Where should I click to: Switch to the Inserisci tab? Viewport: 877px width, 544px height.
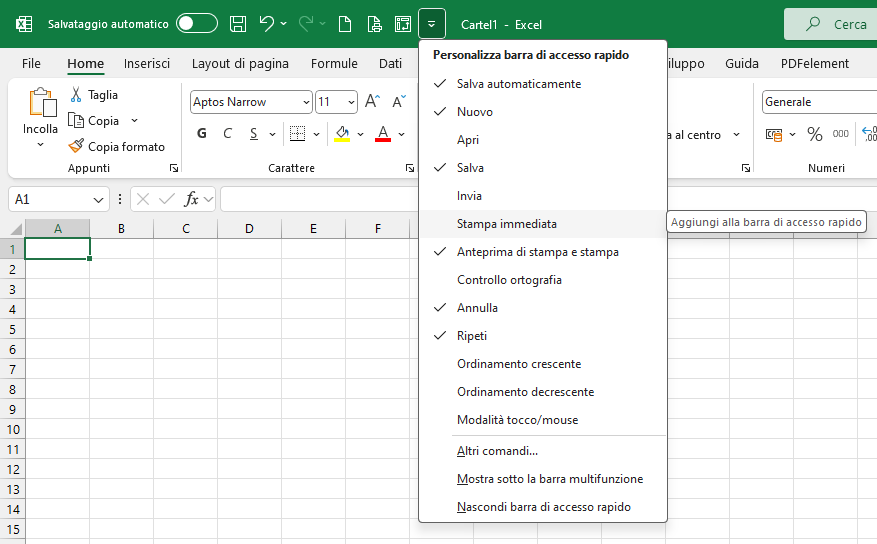[147, 64]
